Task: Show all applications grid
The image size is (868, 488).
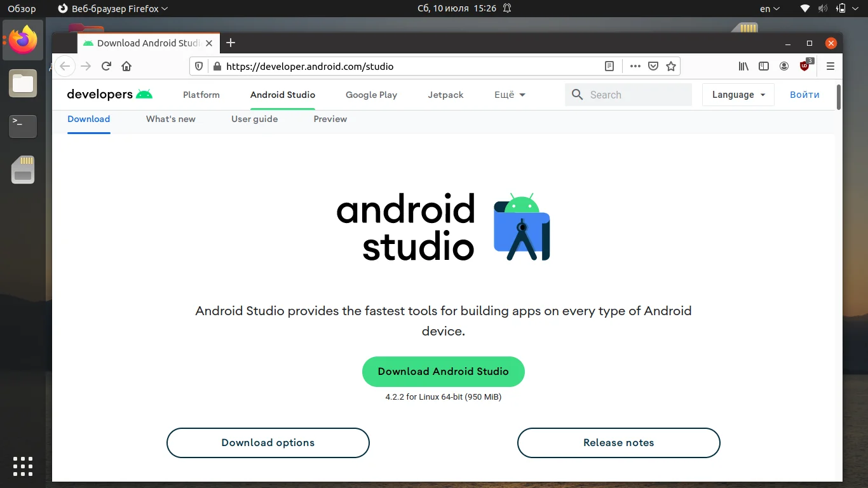Action: click(23, 466)
